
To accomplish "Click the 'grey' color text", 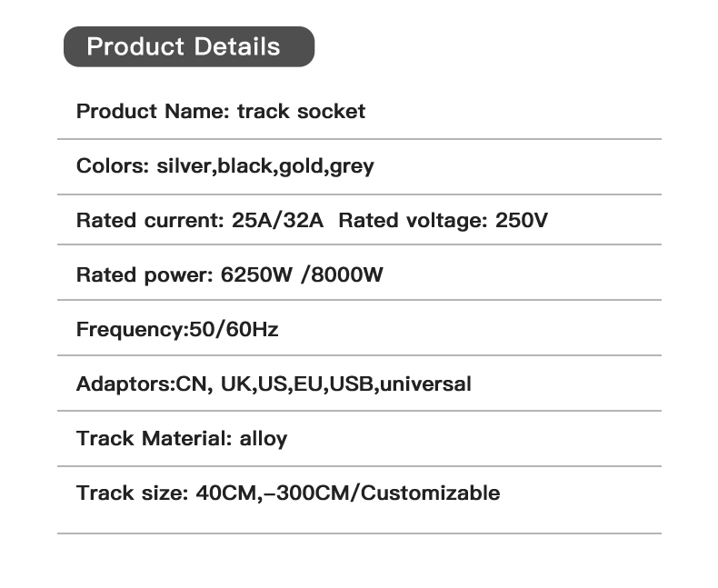I will point(352,167).
